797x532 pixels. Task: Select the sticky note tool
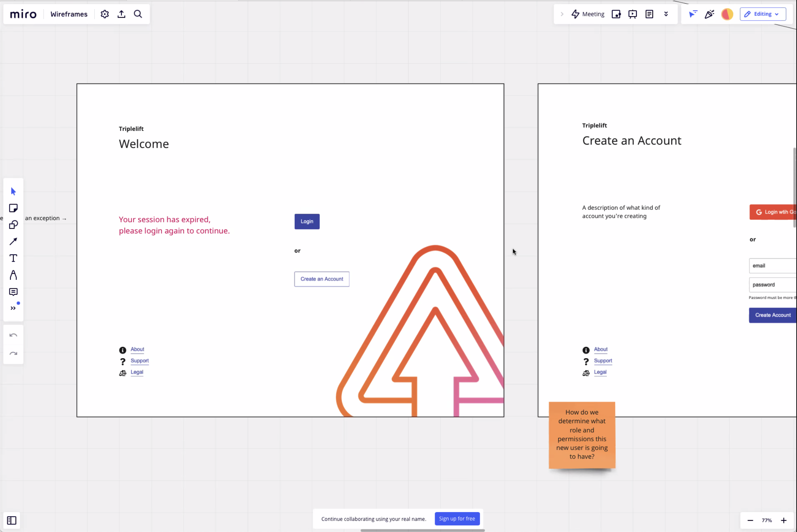(13, 208)
